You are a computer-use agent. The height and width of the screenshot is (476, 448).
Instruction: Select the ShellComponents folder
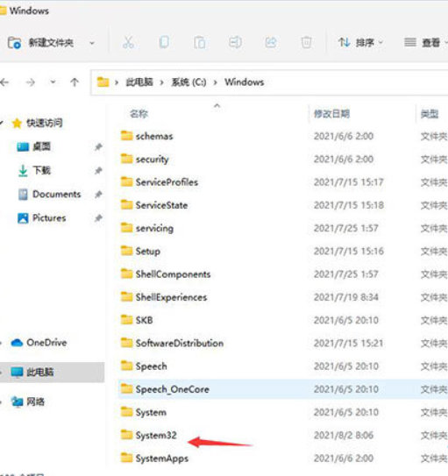pos(173,274)
